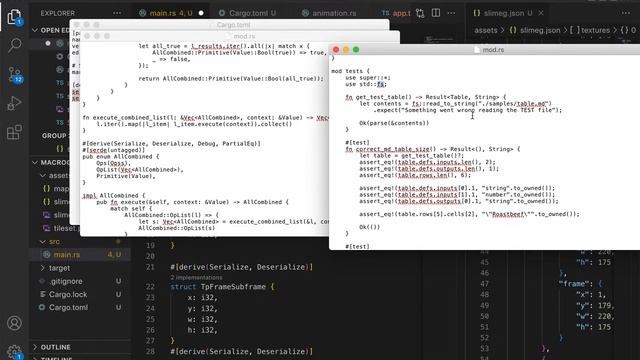
Task: Close the slimeg.json tab
Action: [x=541, y=13]
